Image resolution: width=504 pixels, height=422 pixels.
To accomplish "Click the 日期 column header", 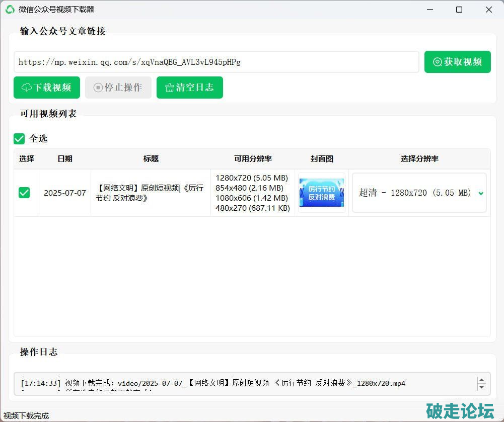I will [64, 158].
